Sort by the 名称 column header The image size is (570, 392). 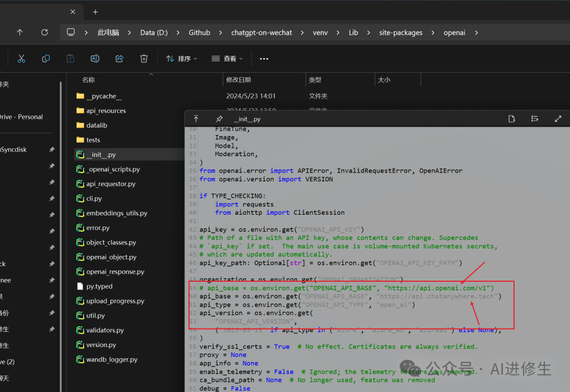pyautogui.click(x=89, y=80)
